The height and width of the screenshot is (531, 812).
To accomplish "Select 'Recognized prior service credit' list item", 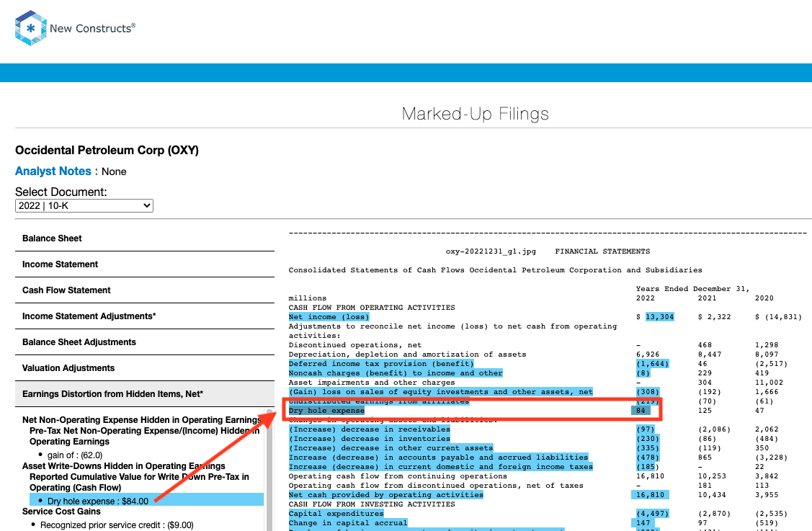I will point(117,525).
